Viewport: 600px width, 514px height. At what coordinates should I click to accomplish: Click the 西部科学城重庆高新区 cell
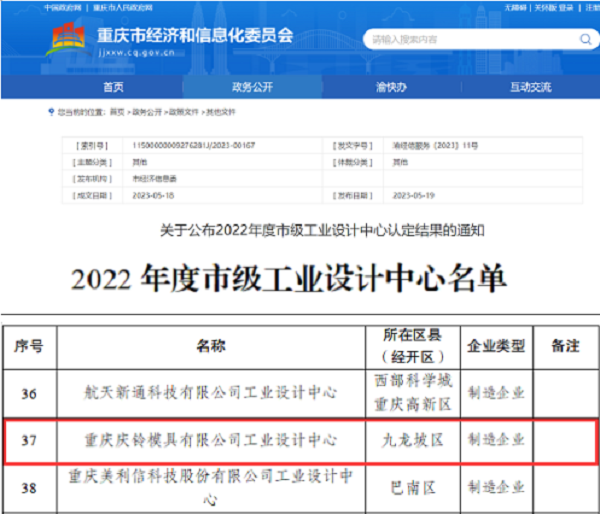coord(413,392)
